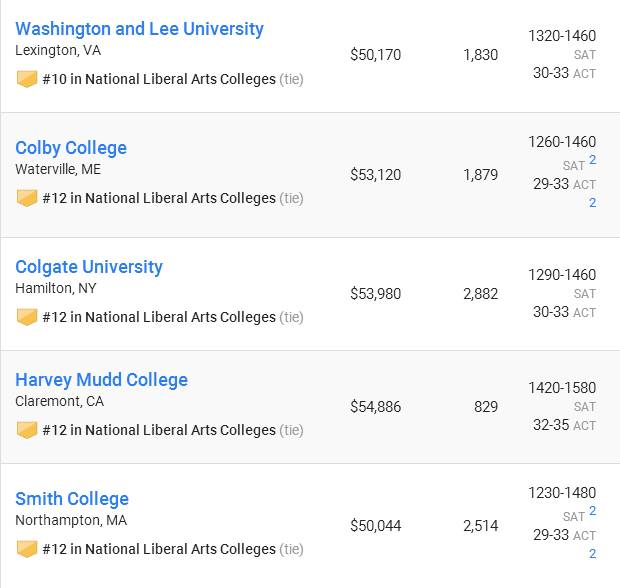620x588 pixels.
Task: Click the ranking badge icon under Smith College
Action: click(27, 549)
